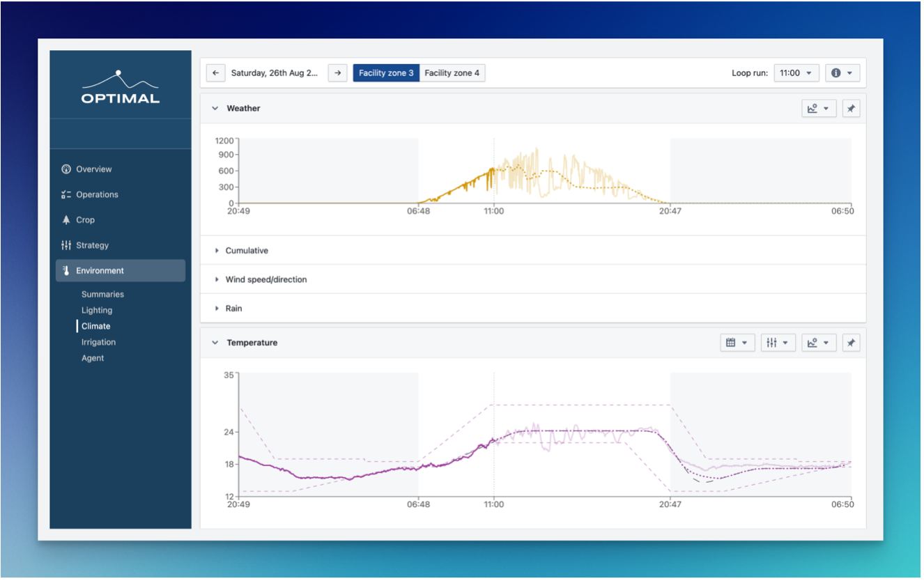Open Irrigation under Environment
The width and height of the screenshot is (924, 581).
(x=98, y=342)
